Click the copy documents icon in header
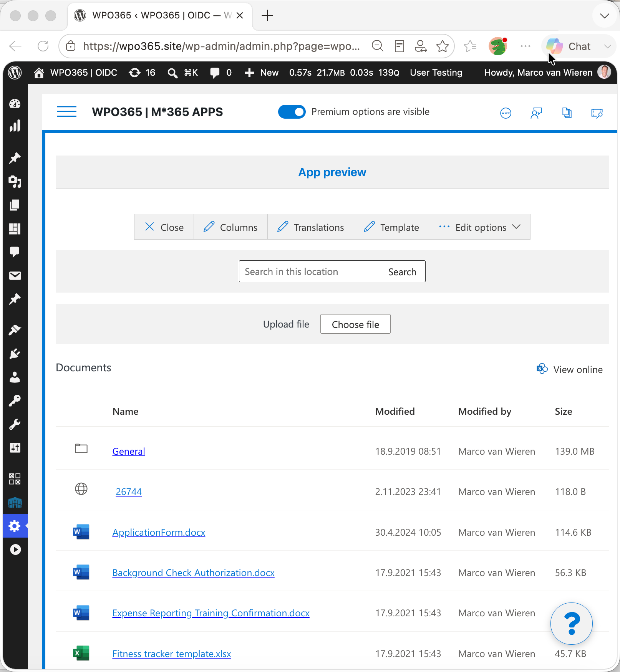 (x=567, y=113)
